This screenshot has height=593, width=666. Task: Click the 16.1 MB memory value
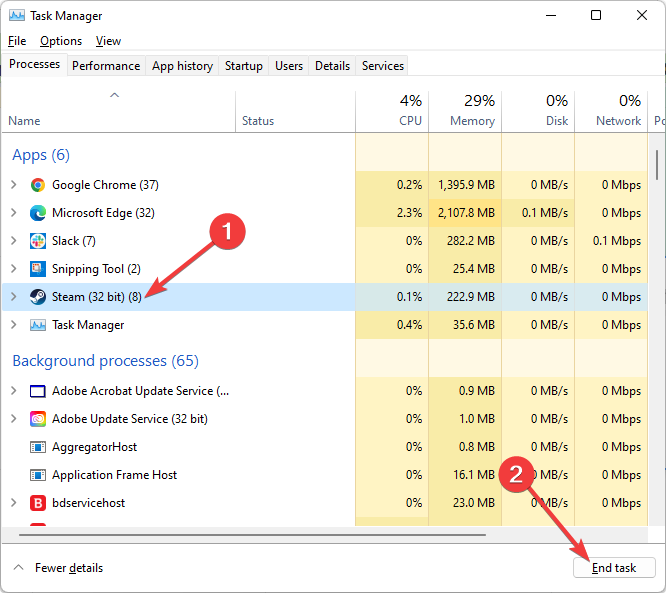point(474,475)
